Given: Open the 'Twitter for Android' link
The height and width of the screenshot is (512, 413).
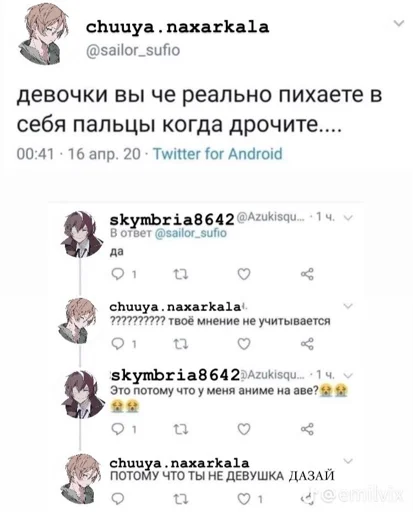Looking at the screenshot, I should [x=217, y=154].
